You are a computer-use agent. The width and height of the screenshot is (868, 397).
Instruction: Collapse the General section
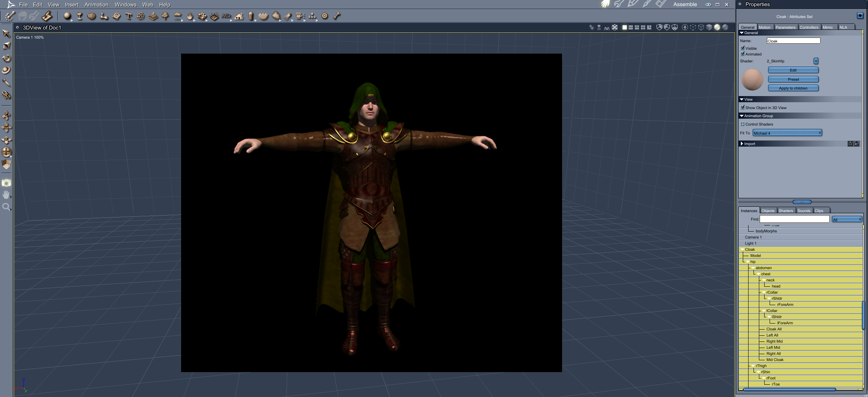742,33
